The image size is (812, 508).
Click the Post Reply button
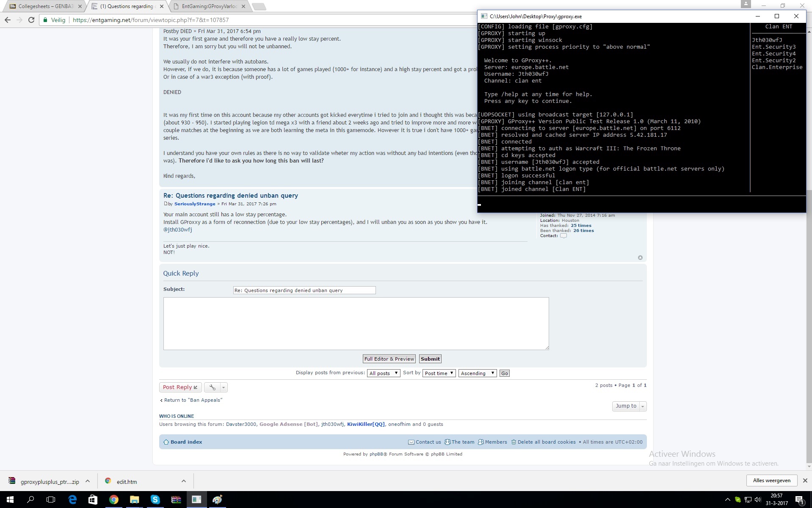180,387
